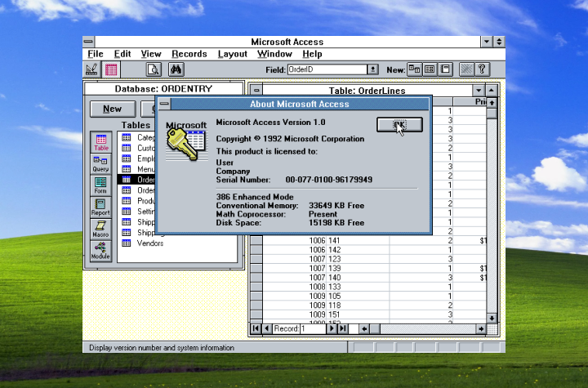Go to next record navigation button
588x388 pixels.
[332, 328]
